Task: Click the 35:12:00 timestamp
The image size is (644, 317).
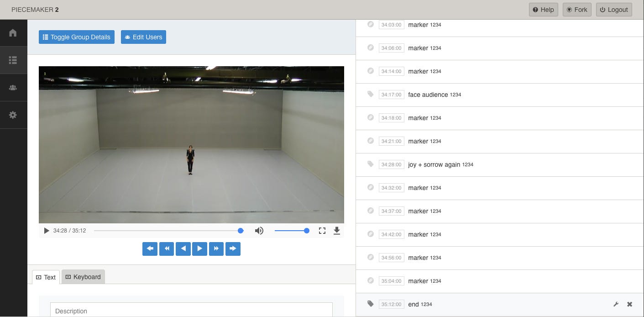Action: 392,304
